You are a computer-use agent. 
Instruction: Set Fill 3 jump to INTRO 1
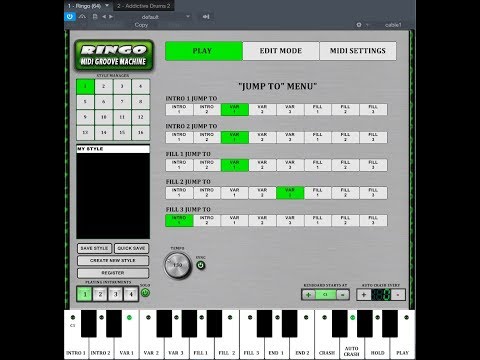pyautogui.click(x=179, y=220)
